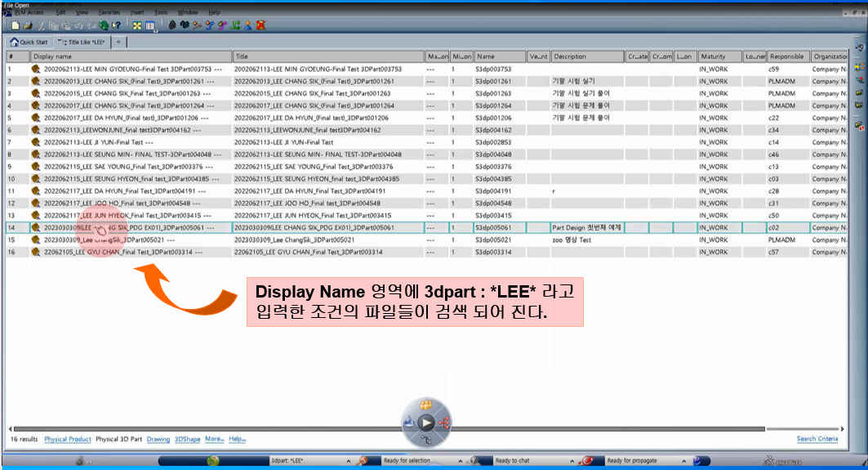Click the red delete toolbar icon
Viewport: 868px width, 470px height.
[x=260, y=25]
